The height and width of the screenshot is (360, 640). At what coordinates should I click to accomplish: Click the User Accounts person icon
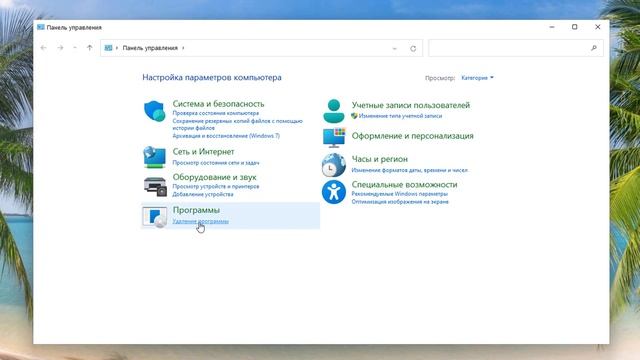pos(334,111)
